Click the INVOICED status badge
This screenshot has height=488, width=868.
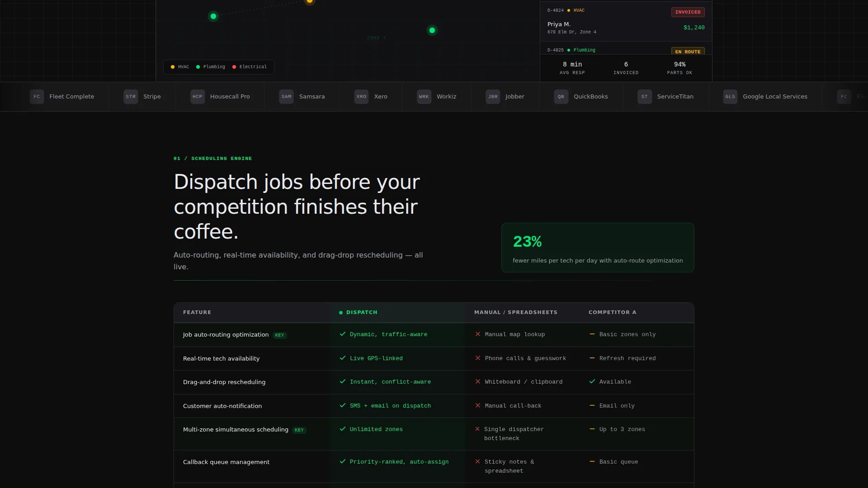[688, 12]
